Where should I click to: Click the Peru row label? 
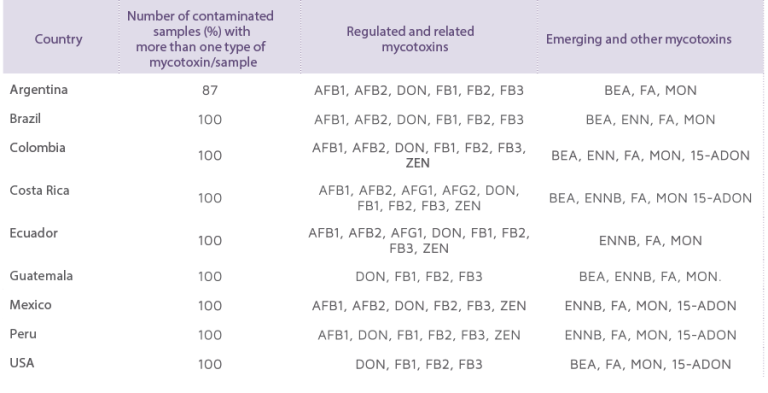pos(23,334)
